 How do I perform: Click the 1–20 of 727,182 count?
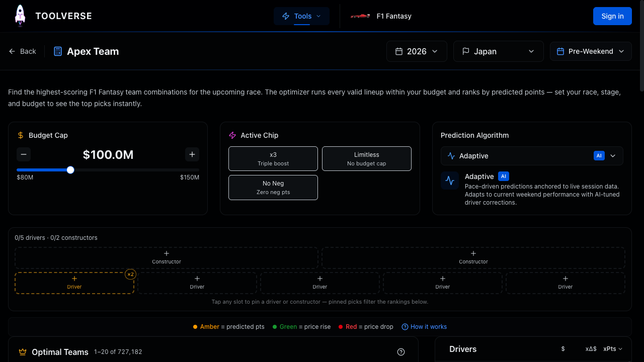pos(118,352)
